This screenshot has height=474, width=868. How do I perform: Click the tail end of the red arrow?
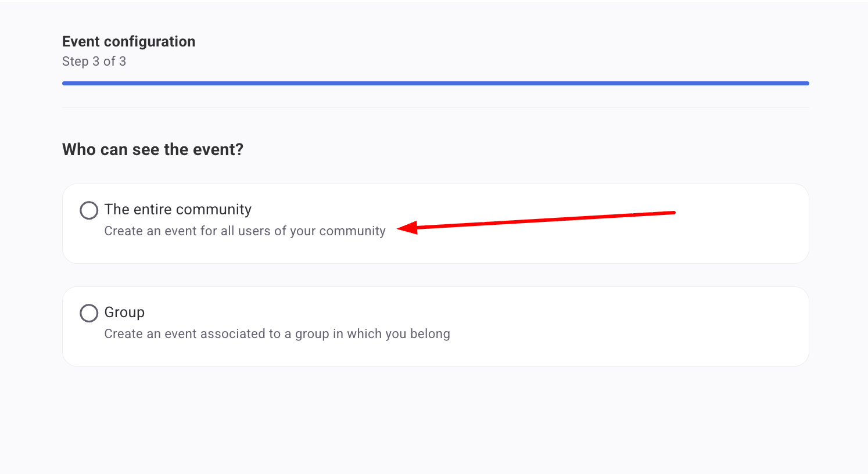(x=673, y=213)
